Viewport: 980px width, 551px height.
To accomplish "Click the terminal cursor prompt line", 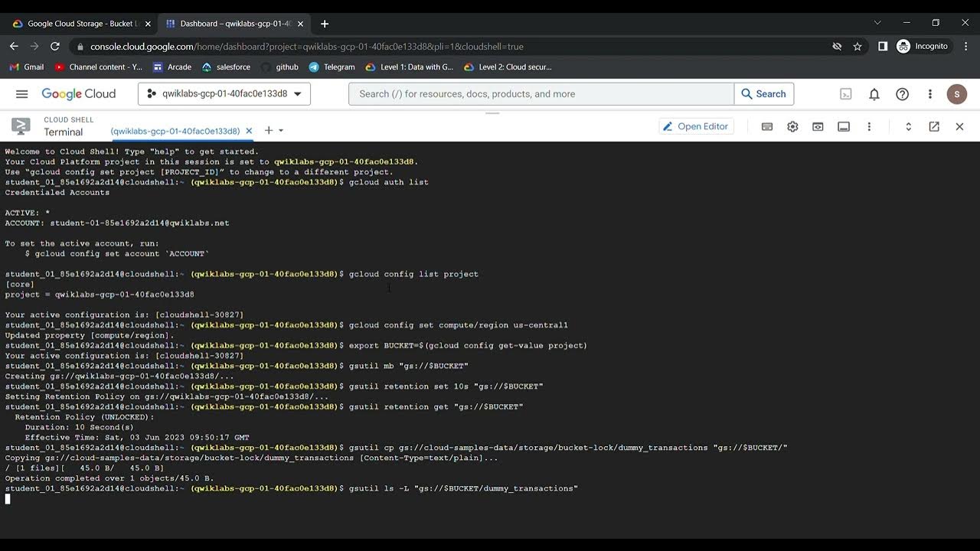I will [8, 499].
